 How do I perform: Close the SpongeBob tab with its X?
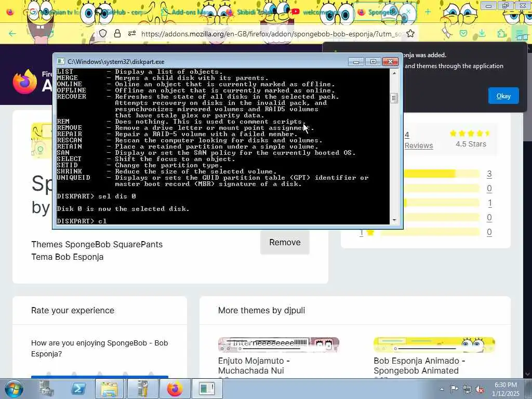pos(408,11)
